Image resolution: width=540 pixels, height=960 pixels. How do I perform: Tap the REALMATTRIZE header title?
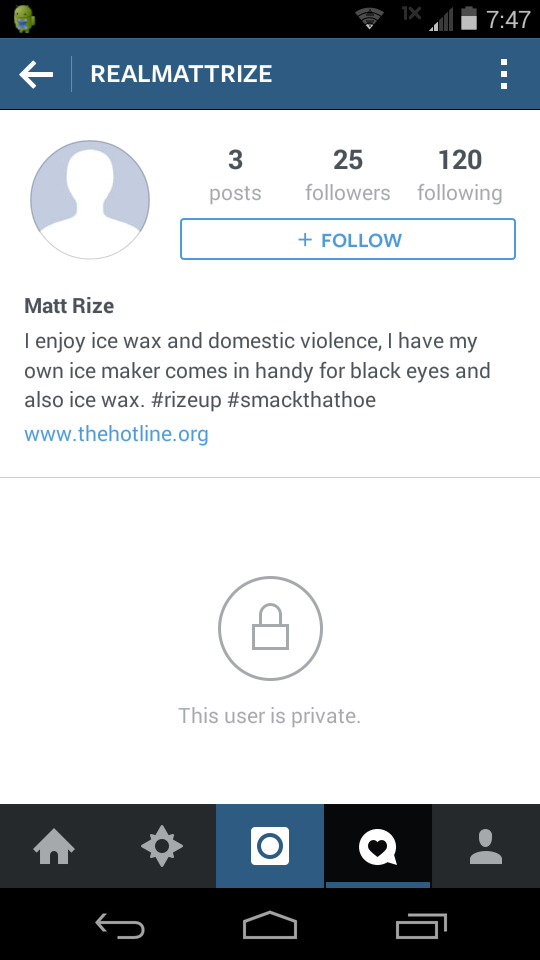point(181,74)
